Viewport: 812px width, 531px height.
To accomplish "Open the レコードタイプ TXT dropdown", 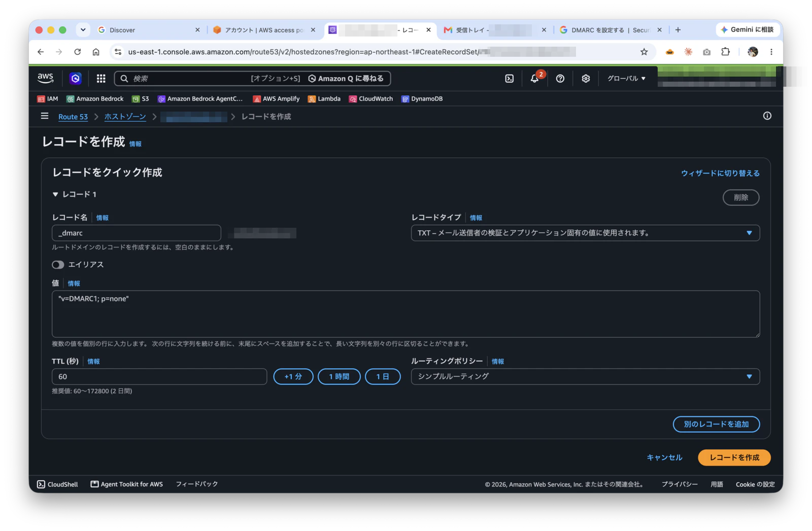I will tap(585, 233).
